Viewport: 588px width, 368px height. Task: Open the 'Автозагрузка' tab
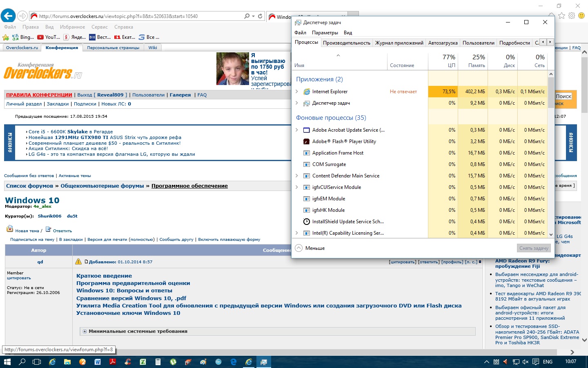443,43
